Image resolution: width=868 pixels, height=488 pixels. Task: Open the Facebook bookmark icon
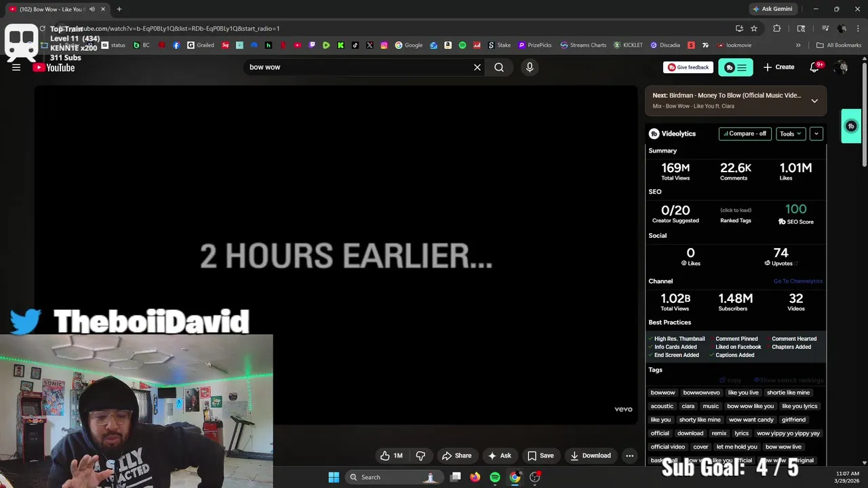click(176, 45)
